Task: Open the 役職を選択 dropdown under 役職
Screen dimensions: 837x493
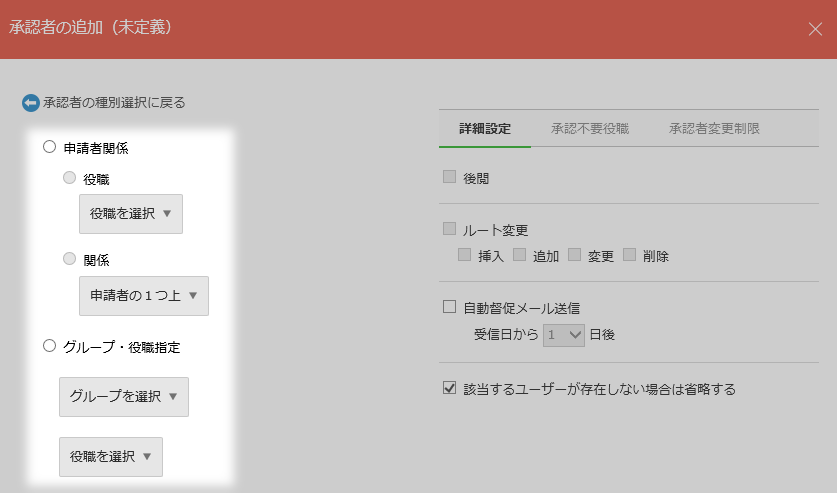Action: pyautogui.click(x=131, y=214)
